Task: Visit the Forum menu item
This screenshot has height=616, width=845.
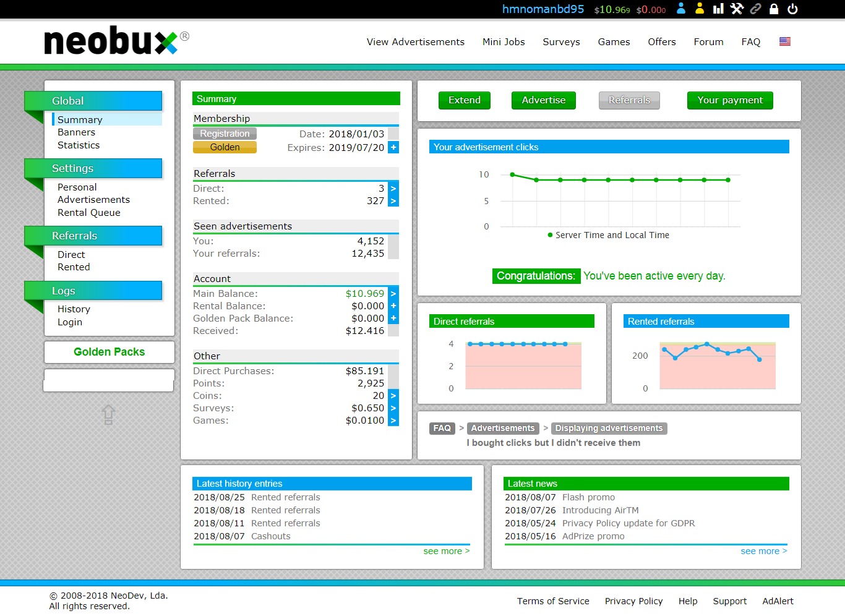Action: click(708, 42)
